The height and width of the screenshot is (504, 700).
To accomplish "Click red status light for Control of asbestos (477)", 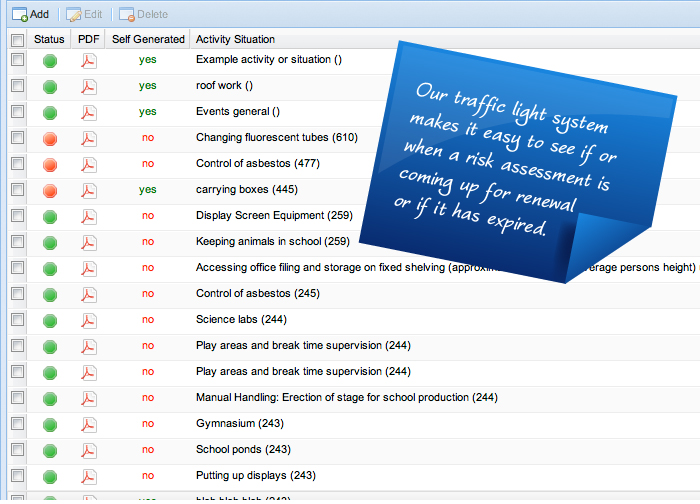I will click(50, 165).
